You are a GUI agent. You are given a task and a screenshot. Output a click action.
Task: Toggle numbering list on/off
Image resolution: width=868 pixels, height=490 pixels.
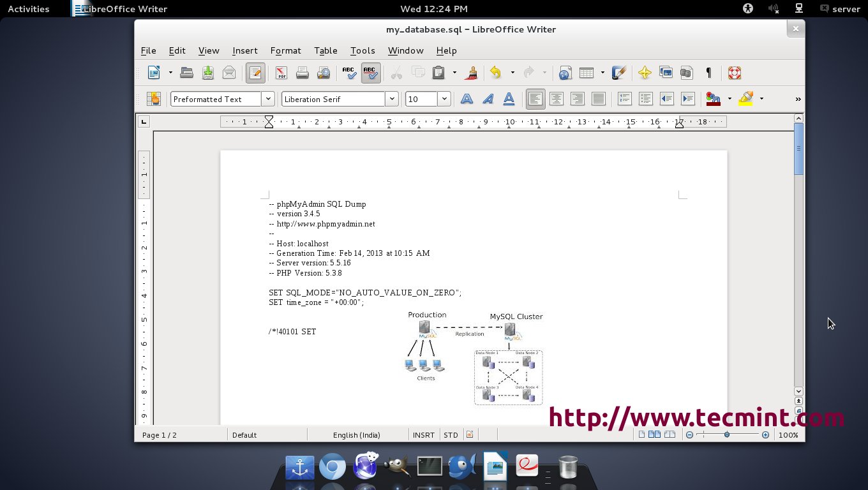(x=625, y=99)
